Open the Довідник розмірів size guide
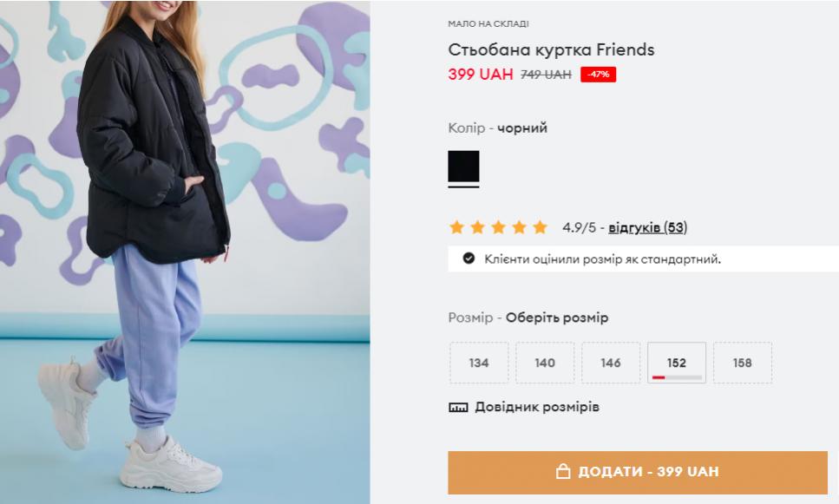The height and width of the screenshot is (504, 839). [x=537, y=407]
